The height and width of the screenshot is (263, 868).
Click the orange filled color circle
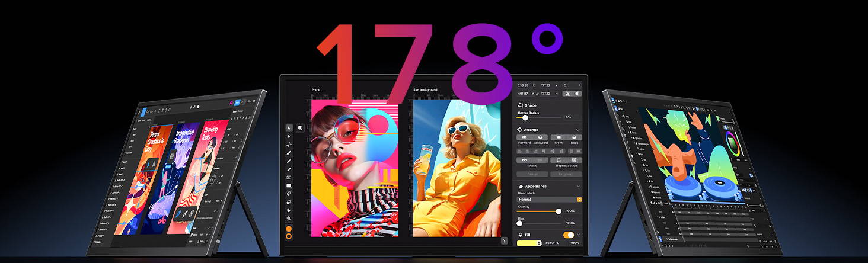[x=289, y=229]
